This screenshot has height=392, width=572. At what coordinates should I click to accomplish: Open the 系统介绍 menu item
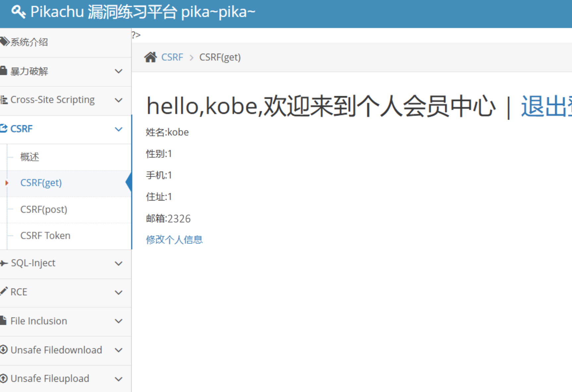(29, 42)
